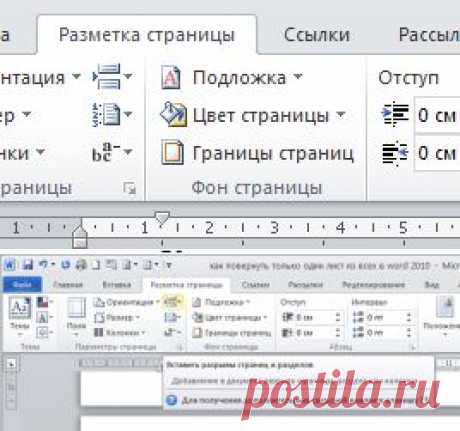The height and width of the screenshot is (431, 460).
Task: Click the Word icon in the small window title bar
Action: pos(9,265)
